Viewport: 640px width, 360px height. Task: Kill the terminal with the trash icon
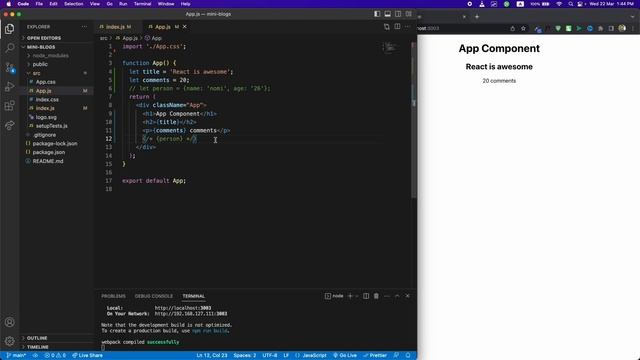[376, 296]
